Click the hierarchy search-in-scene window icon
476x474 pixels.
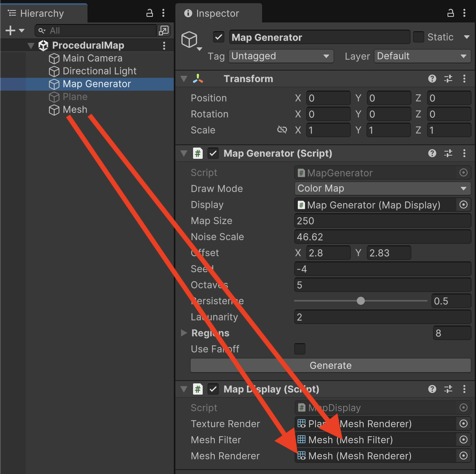coord(164,30)
